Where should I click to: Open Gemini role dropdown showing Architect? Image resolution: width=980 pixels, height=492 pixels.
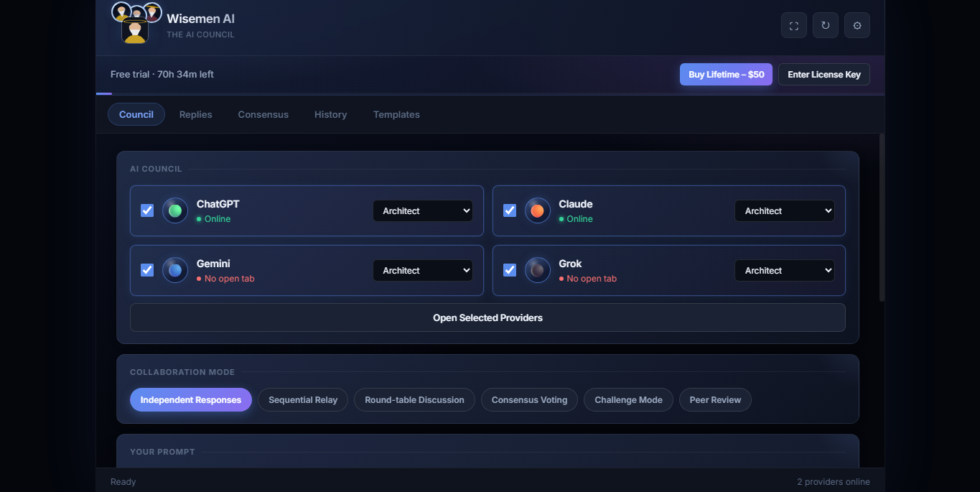423,270
